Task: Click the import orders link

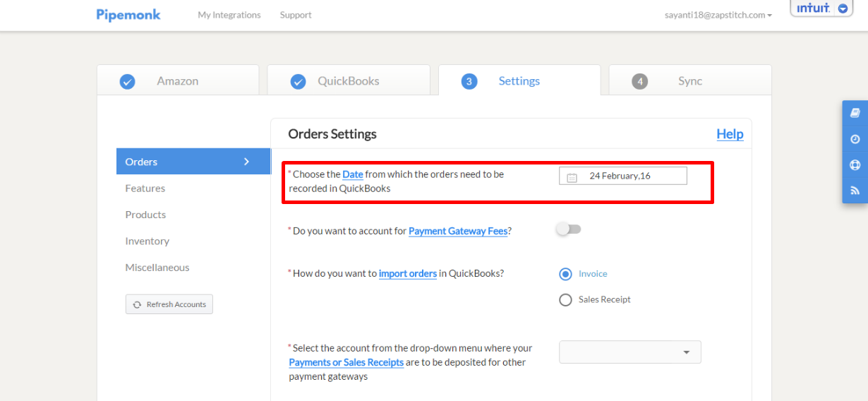Action: [408, 273]
